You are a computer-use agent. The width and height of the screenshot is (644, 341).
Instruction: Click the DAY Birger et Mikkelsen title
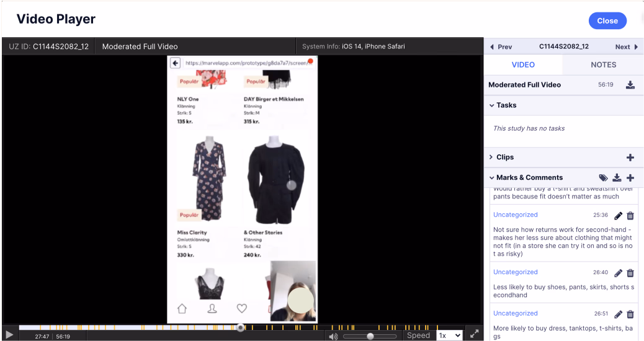(274, 99)
